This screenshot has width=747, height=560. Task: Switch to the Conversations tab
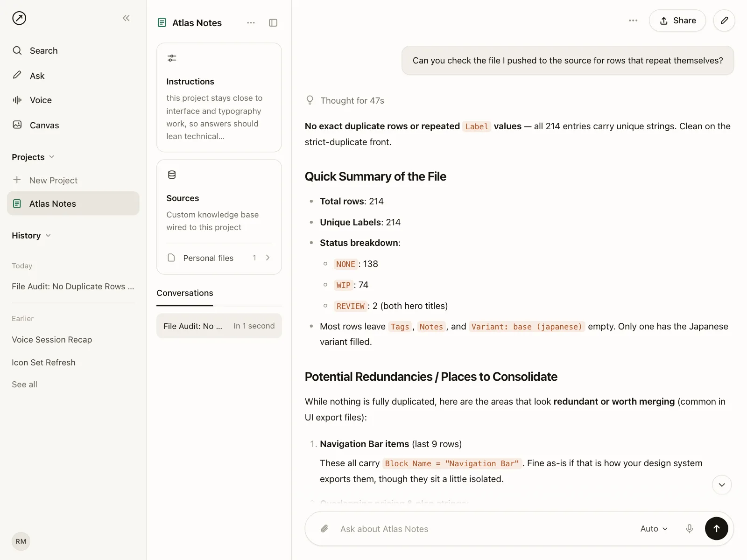(x=185, y=293)
